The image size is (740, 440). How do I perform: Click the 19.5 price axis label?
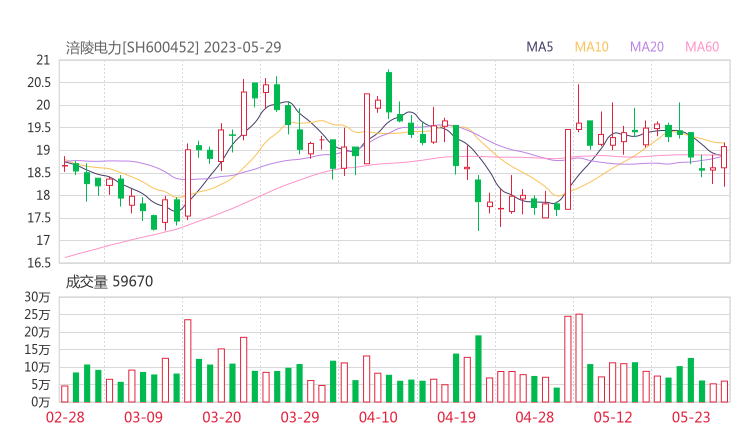click(x=39, y=127)
